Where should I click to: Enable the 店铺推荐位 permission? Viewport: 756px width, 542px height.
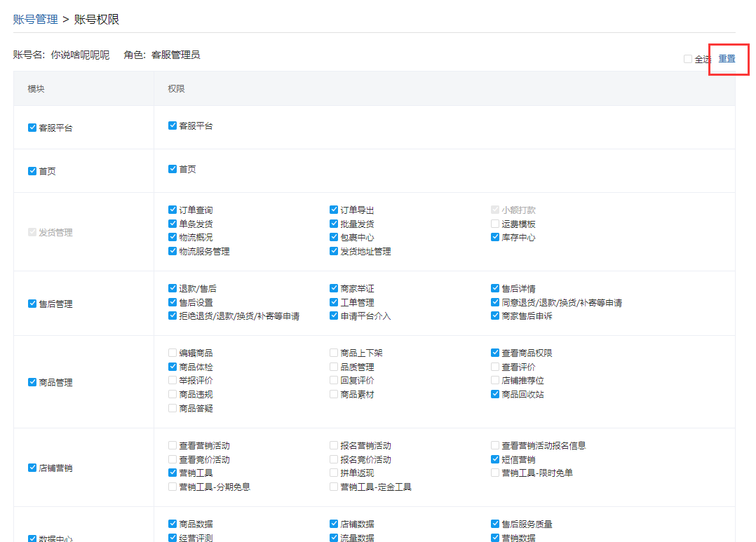495,381
